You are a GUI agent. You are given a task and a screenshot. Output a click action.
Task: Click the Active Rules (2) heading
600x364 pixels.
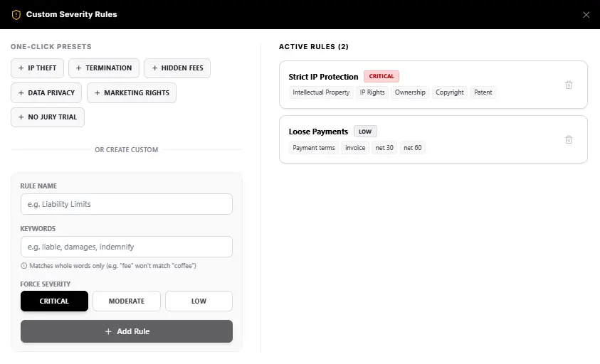pos(314,47)
